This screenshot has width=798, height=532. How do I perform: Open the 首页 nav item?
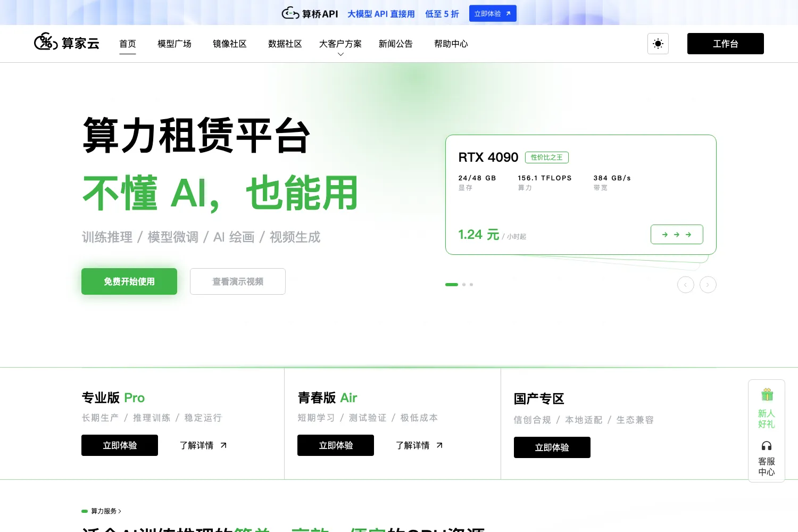click(x=128, y=44)
